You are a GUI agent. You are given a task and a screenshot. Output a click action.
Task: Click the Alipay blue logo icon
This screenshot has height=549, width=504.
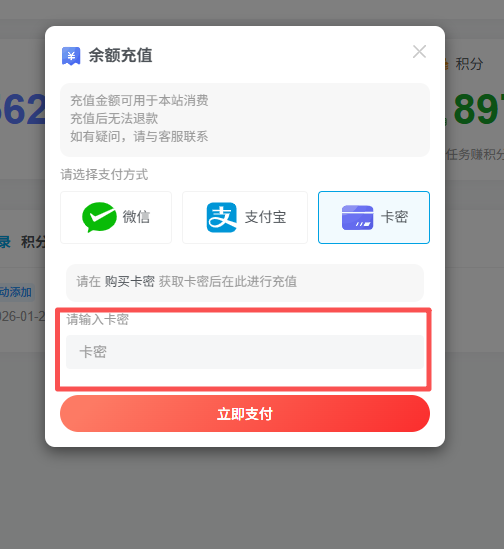point(222,217)
